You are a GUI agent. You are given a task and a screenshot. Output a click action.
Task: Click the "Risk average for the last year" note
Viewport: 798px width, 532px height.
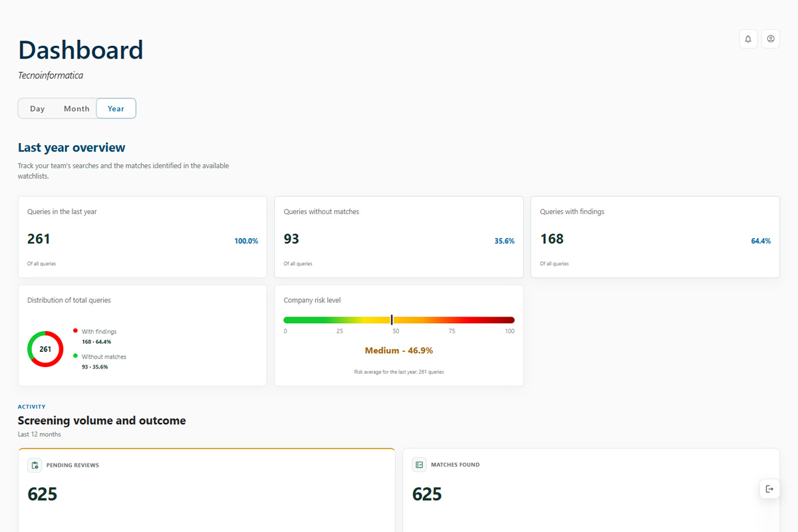tap(399, 372)
